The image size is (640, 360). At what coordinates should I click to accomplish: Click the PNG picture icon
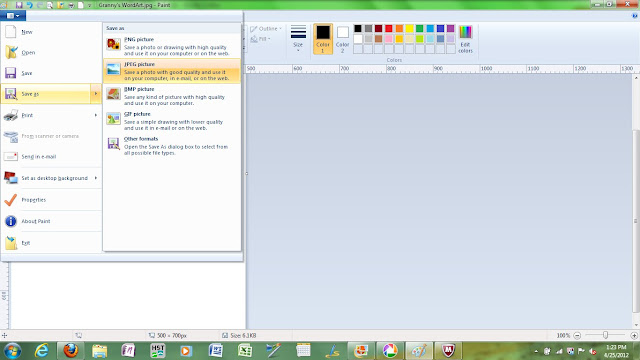pos(113,44)
